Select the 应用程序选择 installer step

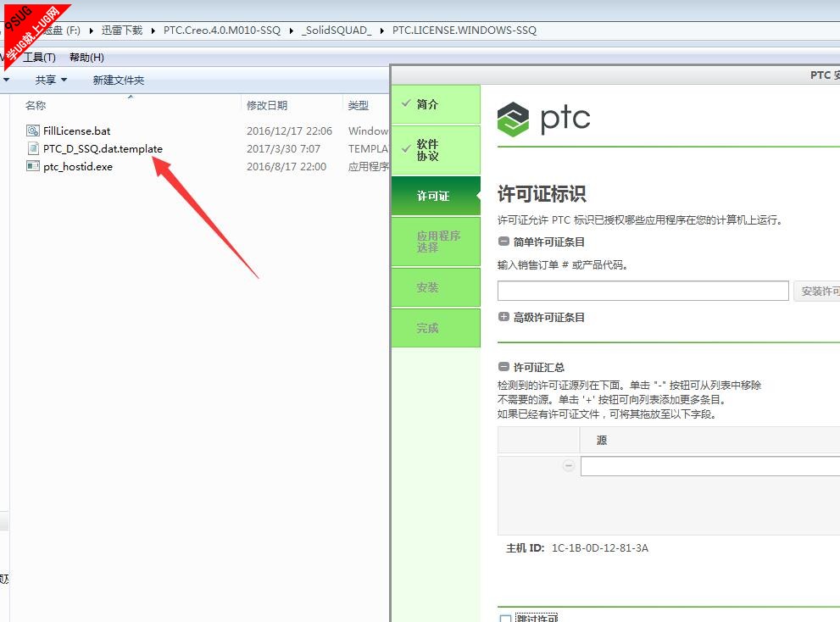pos(436,242)
